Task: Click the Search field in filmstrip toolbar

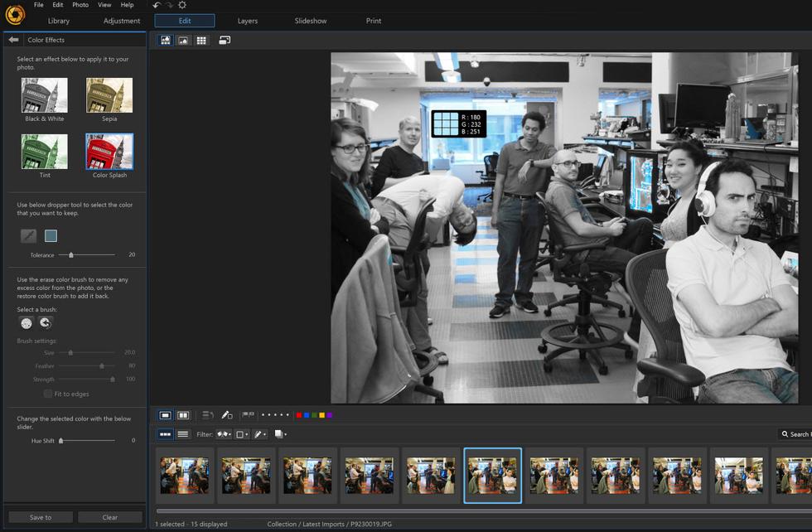Action: click(795, 434)
